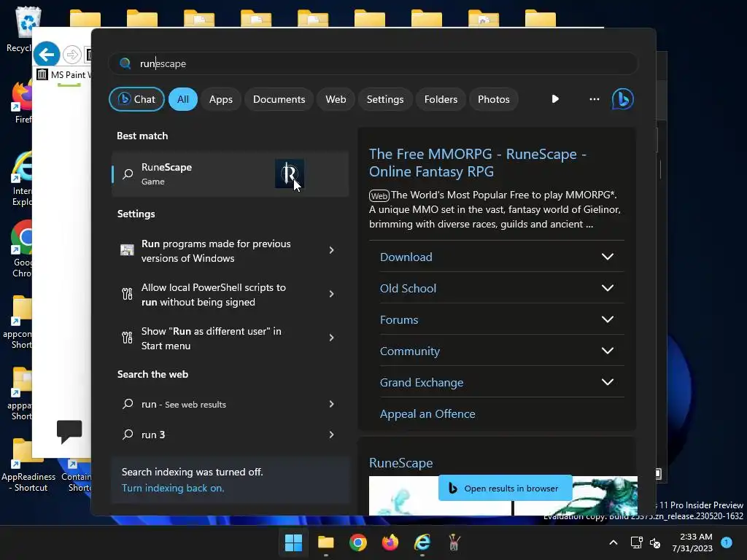Viewport: 747px width, 560px height.
Task: Select the Web filter tab
Action: pyautogui.click(x=336, y=99)
